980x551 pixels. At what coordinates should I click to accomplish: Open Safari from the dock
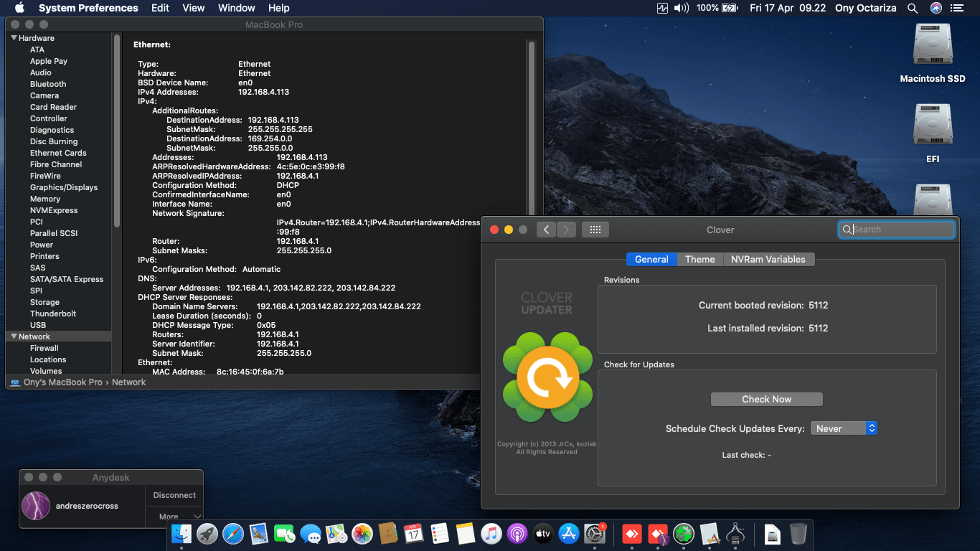(x=233, y=534)
